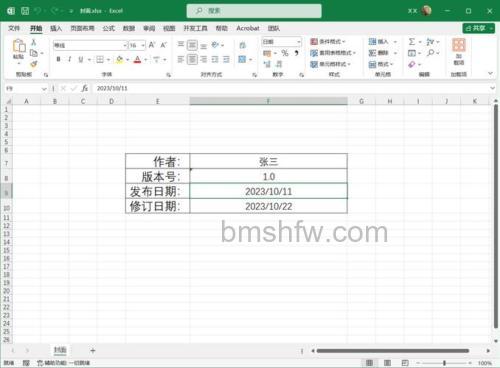Open Format as Table dropdown
500x368 pixels.
(x=333, y=53)
